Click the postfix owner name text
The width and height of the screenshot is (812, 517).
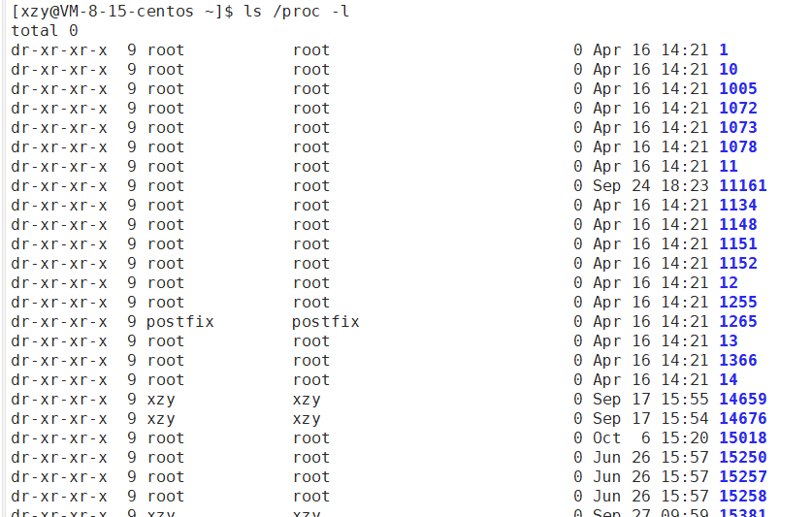pos(179,322)
